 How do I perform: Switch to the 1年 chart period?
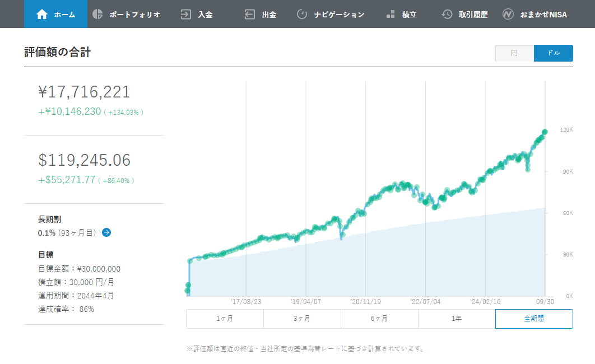click(x=457, y=318)
